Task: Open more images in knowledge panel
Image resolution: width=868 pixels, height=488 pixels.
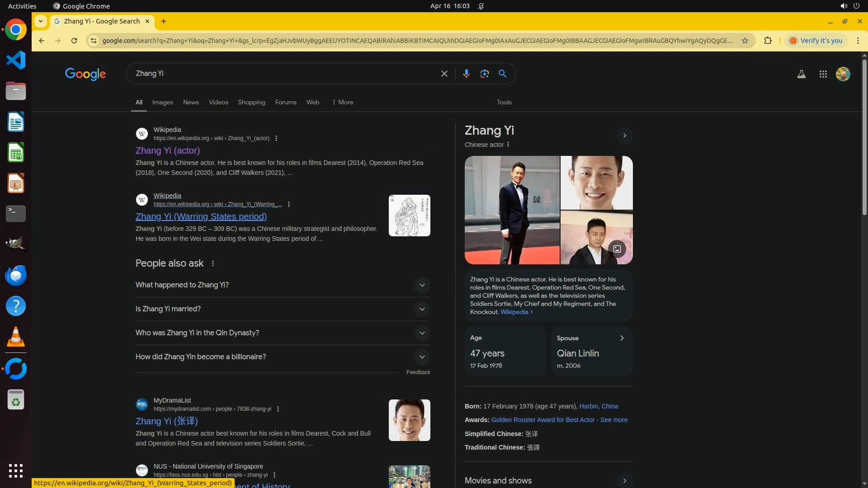Action: (x=617, y=249)
